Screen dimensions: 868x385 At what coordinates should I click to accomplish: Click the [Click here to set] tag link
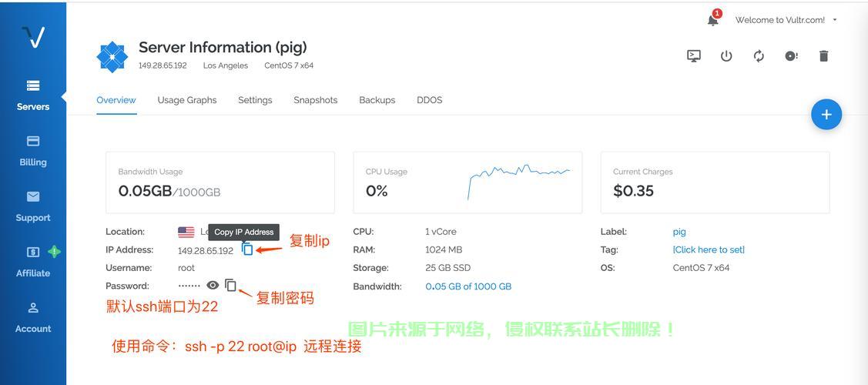pos(709,249)
